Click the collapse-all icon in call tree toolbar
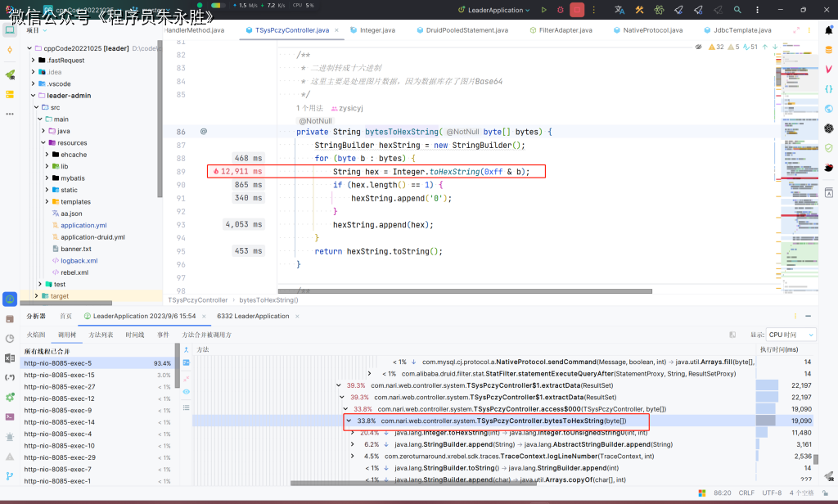The height and width of the screenshot is (504, 838). tap(186, 378)
